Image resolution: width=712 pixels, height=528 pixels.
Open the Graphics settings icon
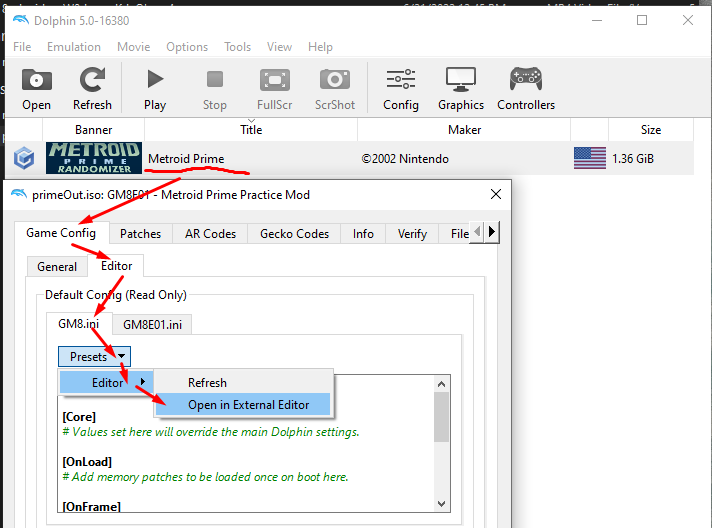[460, 79]
